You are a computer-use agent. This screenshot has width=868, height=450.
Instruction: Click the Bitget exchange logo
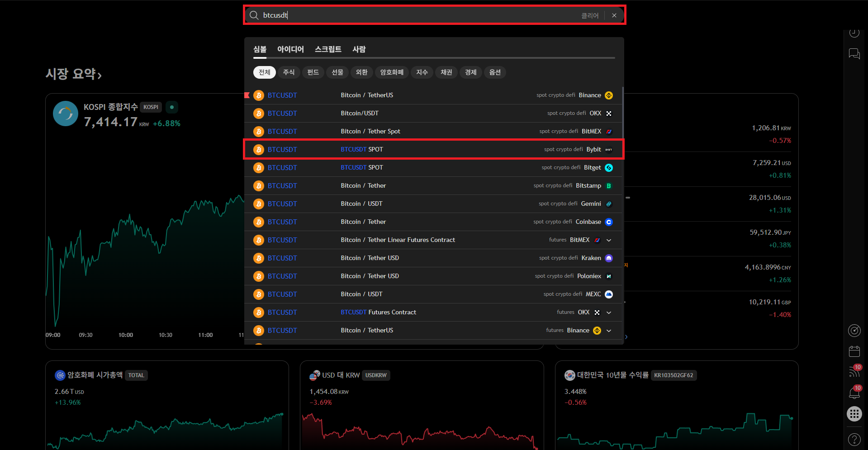click(609, 168)
